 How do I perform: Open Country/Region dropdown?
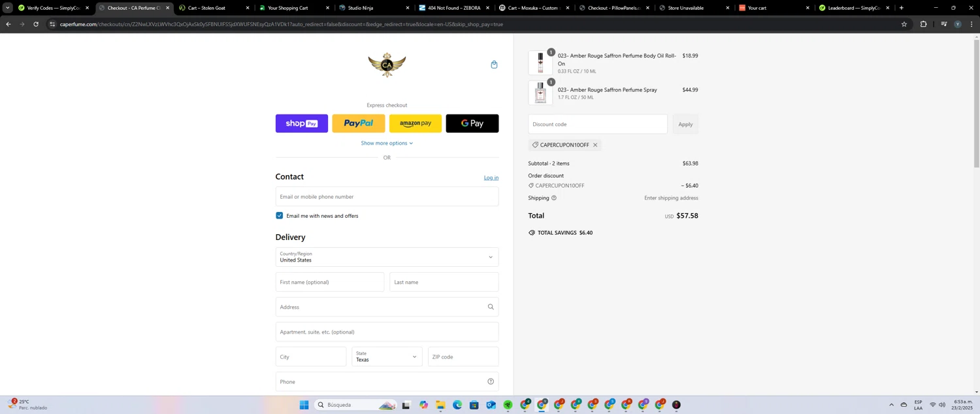(387, 257)
